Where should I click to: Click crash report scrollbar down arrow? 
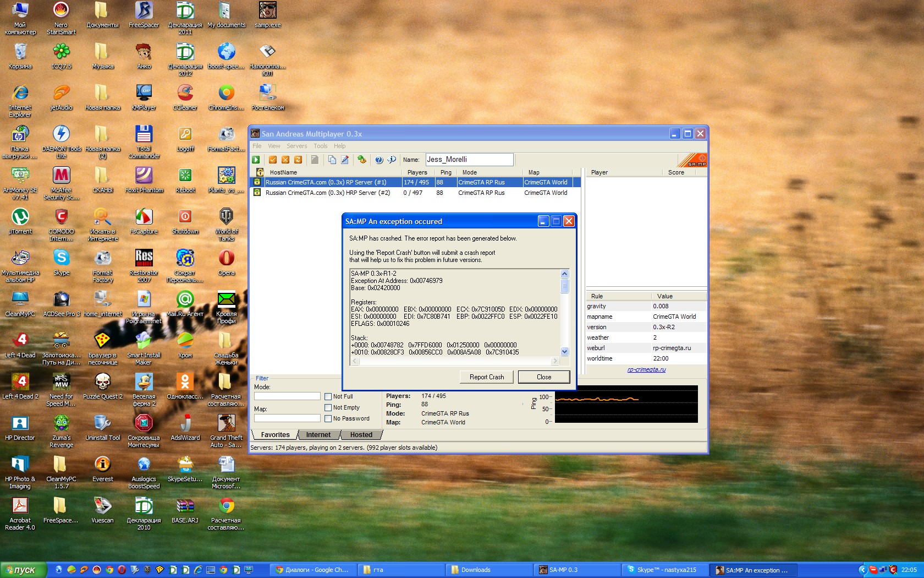click(x=564, y=352)
